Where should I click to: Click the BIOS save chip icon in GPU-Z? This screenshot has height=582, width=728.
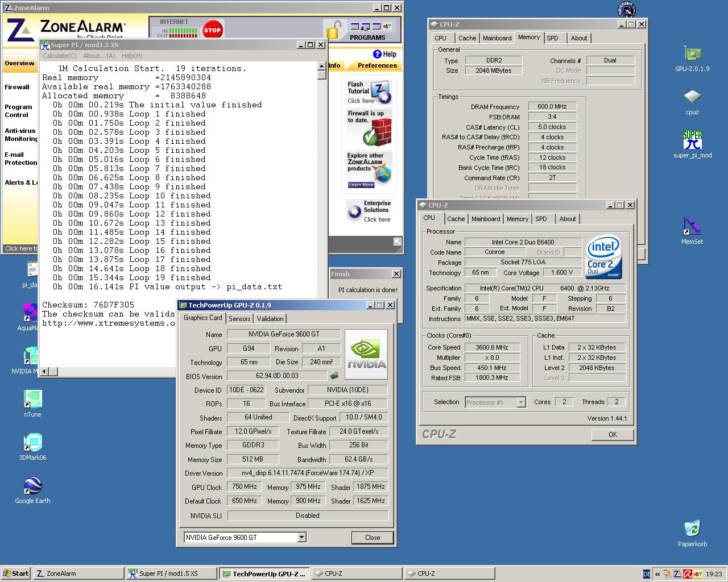coord(334,375)
